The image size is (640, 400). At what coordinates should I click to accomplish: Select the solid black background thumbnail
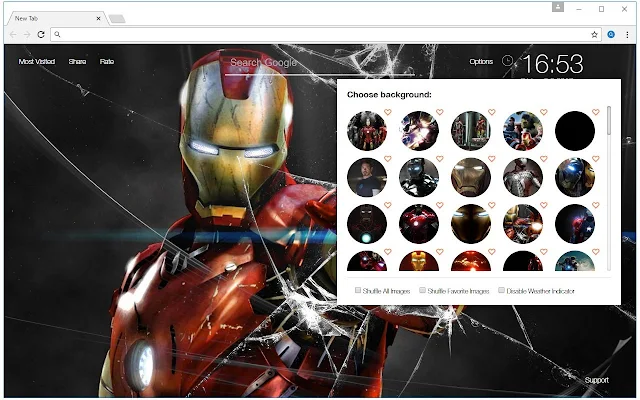tap(575, 131)
